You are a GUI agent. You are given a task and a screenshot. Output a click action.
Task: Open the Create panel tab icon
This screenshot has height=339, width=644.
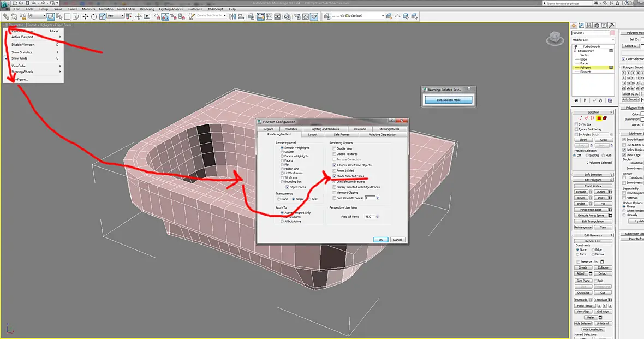(574, 26)
